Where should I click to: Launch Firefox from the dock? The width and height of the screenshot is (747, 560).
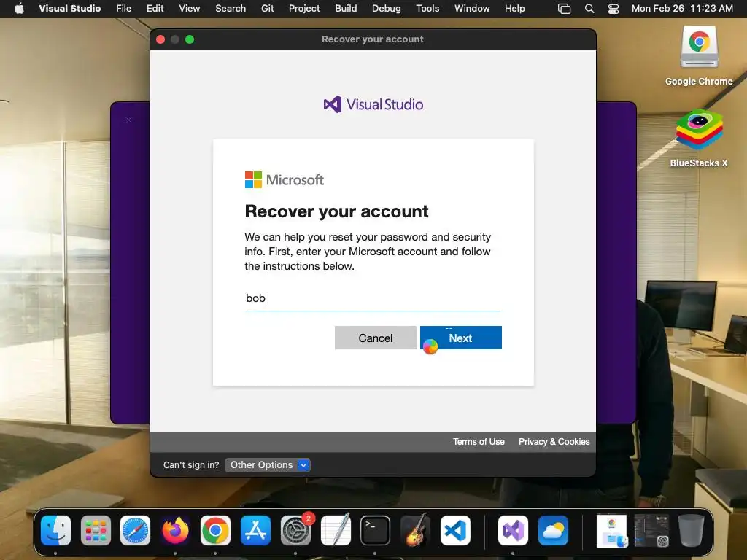click(x=175, y=531)
